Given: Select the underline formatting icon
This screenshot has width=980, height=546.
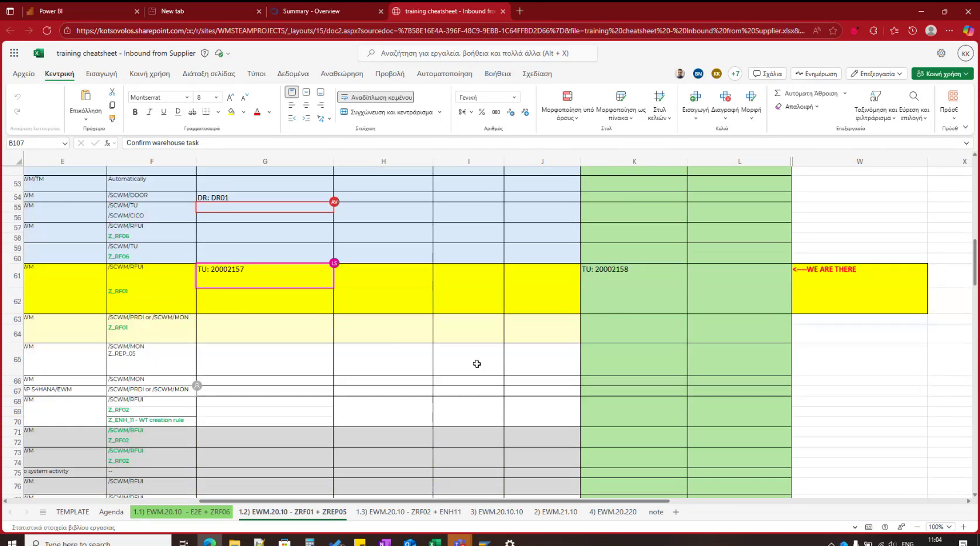Looking at the screenshot, I should [x=163, y=111].
